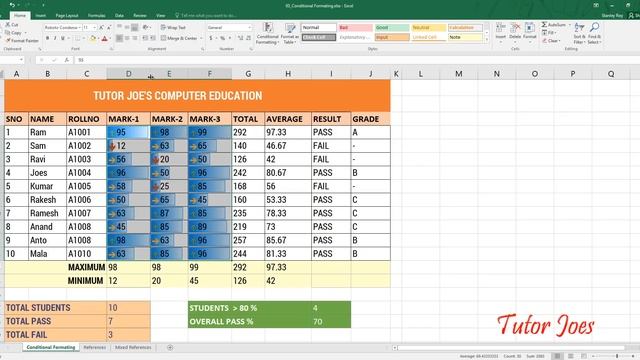This screenshot has height=360, width=640.
Task: Click the Increase Decimal icon
Action: click(240, 38)
